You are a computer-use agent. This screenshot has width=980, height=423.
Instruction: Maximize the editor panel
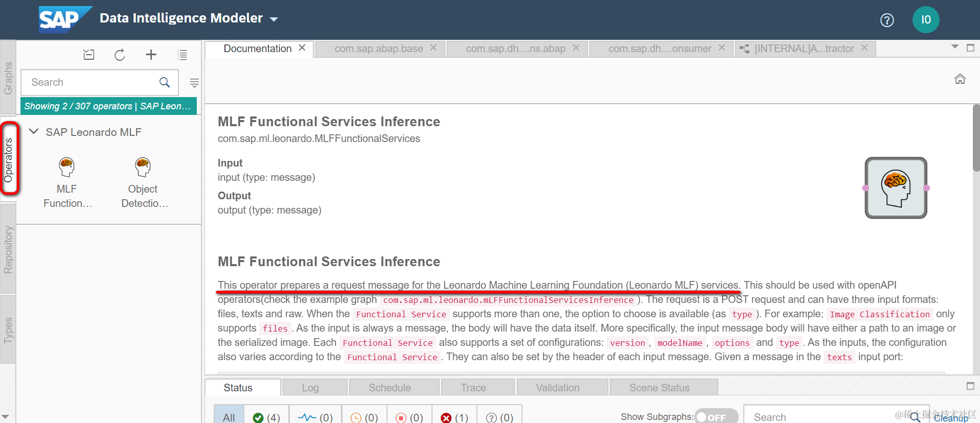coord(970,48)
